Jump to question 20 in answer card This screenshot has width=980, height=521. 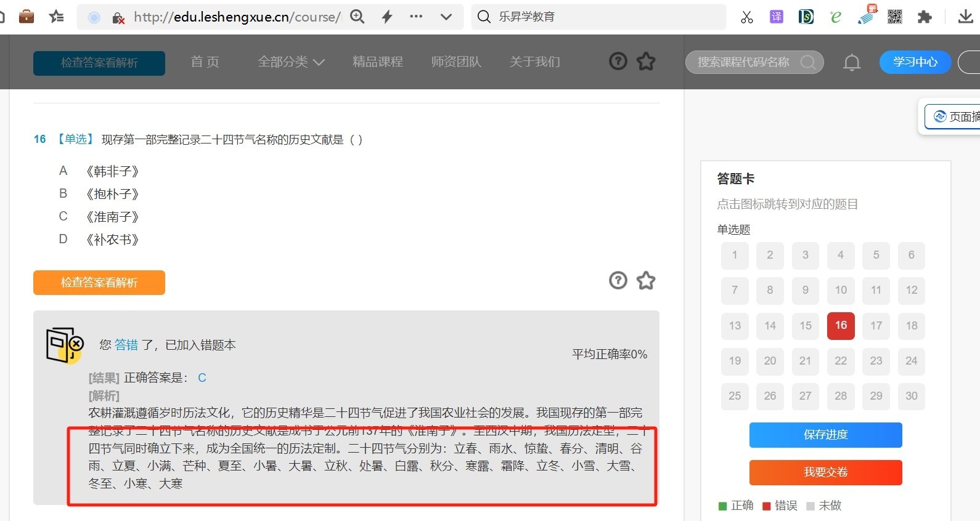click(x=770, y=361)
